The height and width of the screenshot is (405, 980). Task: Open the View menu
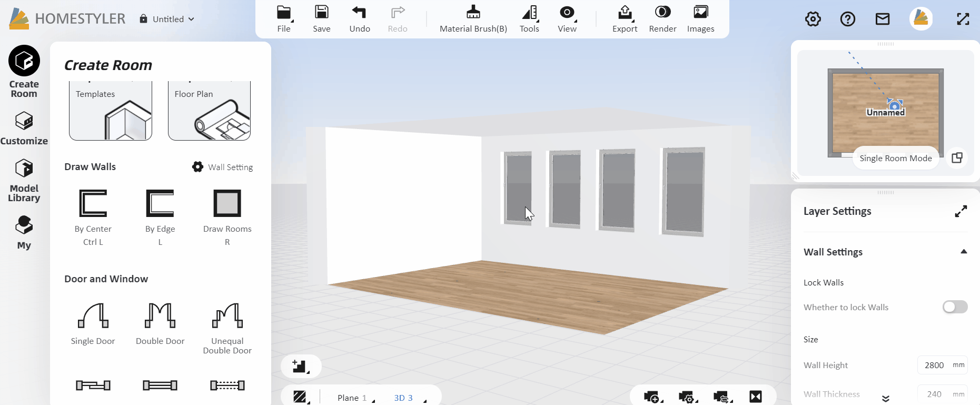tap(567, 19)
